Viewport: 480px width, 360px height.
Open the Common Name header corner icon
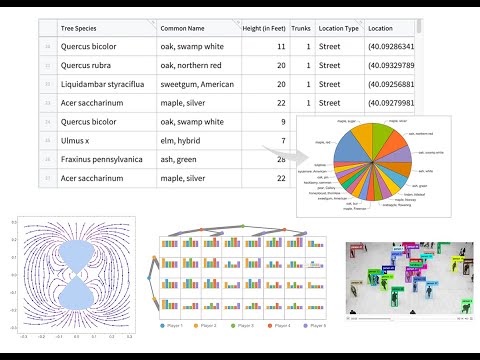tap(238, 22)
